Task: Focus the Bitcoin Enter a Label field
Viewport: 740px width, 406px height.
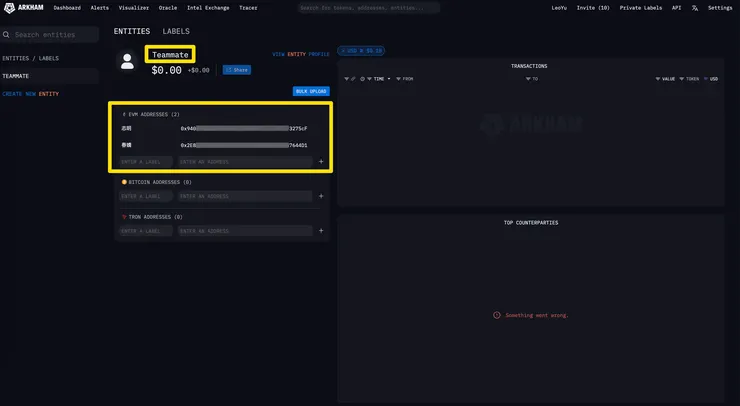Action: (146, 196)
